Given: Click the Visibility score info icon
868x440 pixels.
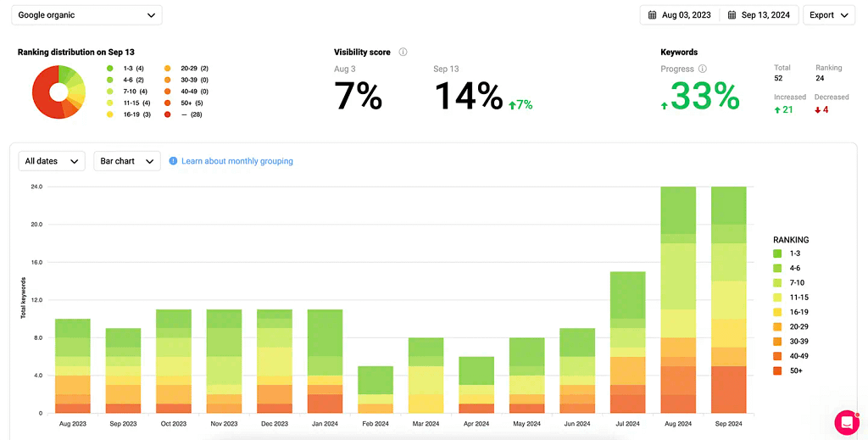Looking at the screenshot, I should pyautogui.click(x=403, y=52).
